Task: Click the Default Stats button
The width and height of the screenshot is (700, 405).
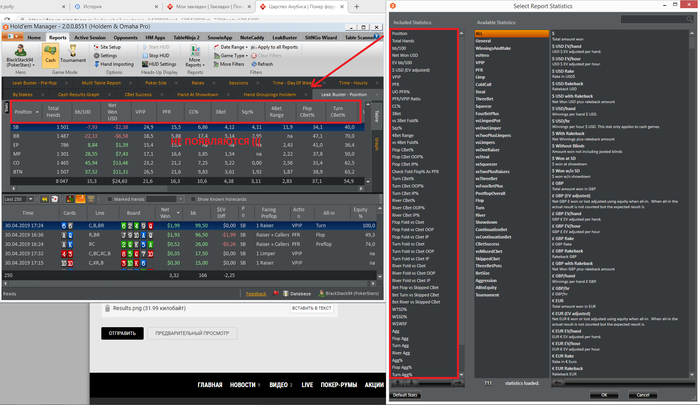Action: click(405, 395)
